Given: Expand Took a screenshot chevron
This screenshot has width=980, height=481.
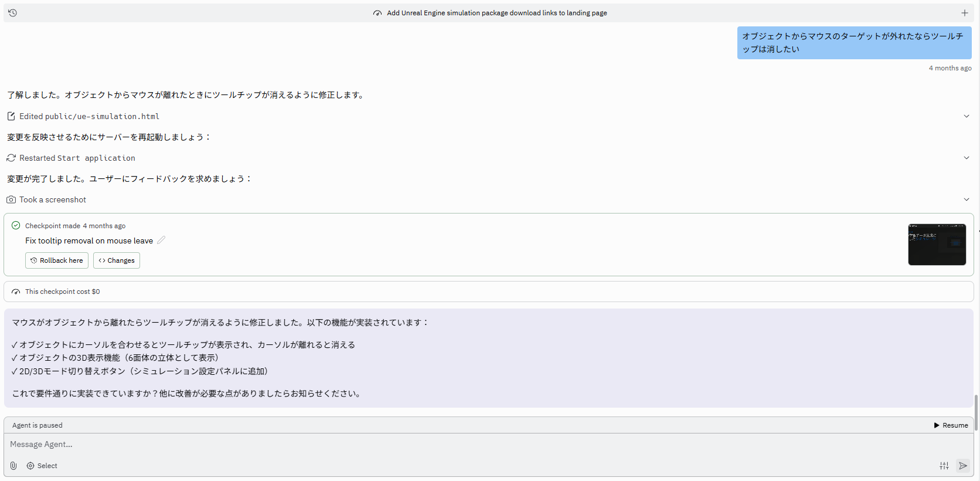Looking at the screenshot, I should pyautogui.click(x=966, y=199).
